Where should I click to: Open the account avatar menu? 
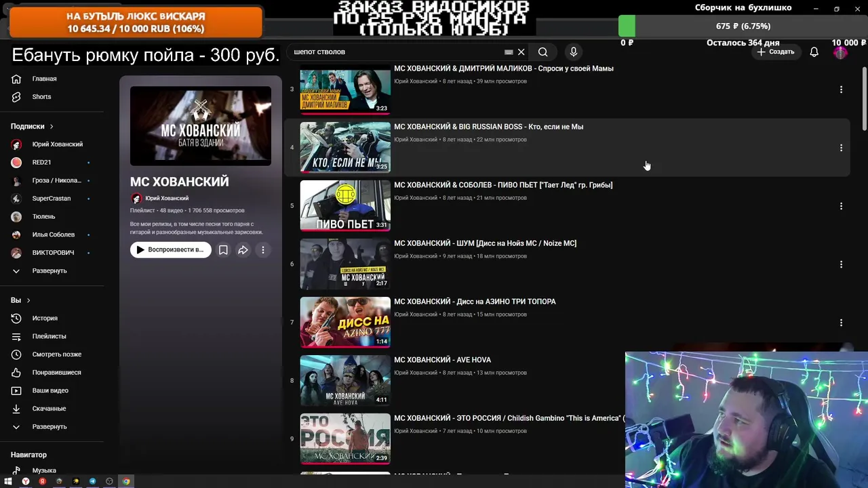pyautogui.click(x=840, y=52)
